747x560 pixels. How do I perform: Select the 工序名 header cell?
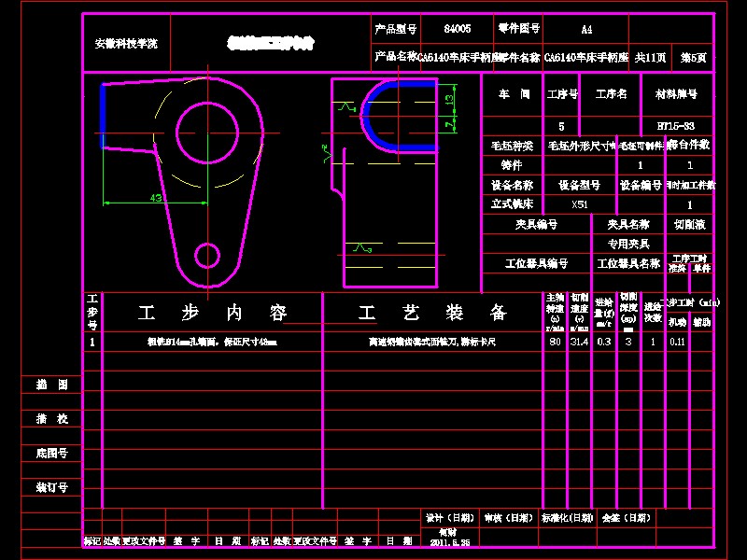(x=612, y=94)
